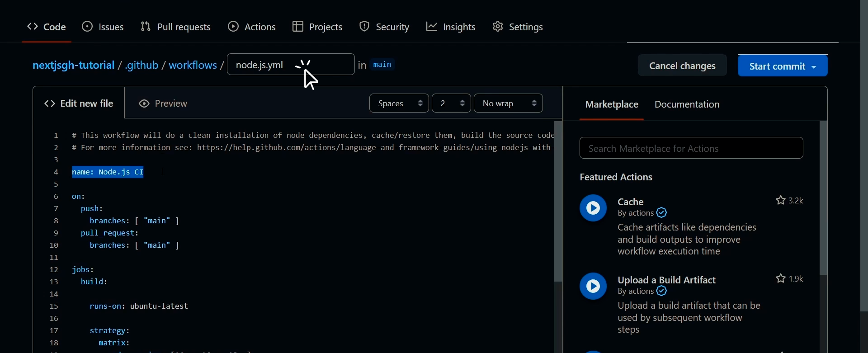Screen dimensions: 868x353
Task: Click the 'on:' code line
Action: pos(79,197)
